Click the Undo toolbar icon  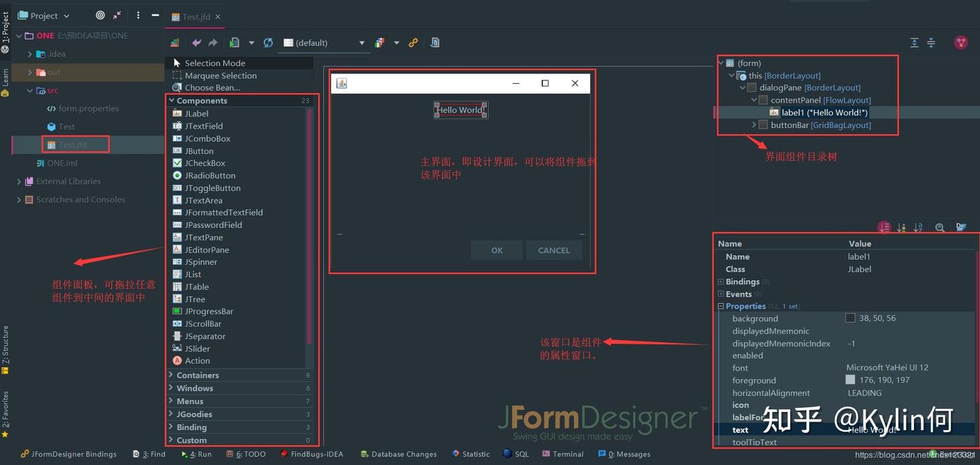point(197,42)
